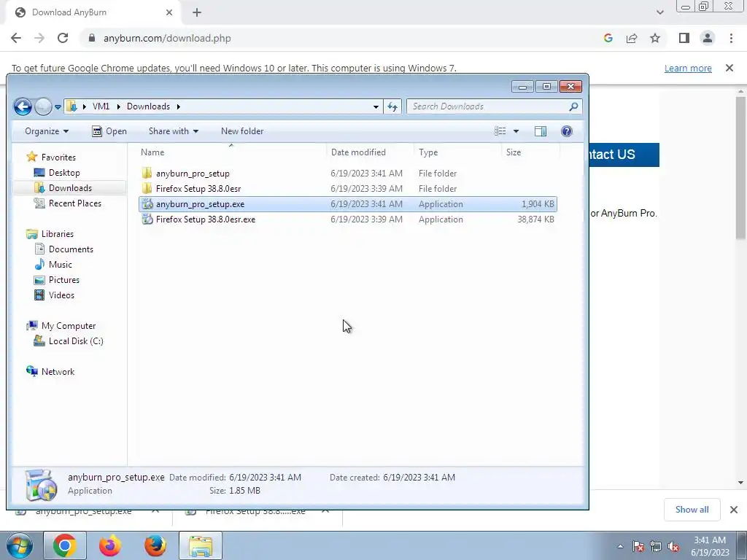Click the anyburn_pro_setup folder name
The image size is (747, 560).
tap(193, 174)
